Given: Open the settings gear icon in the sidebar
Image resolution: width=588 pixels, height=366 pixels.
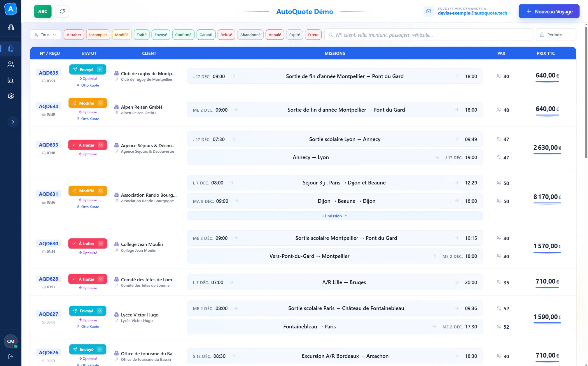Looking at the screenshot, I should click(x=11, y=96).
